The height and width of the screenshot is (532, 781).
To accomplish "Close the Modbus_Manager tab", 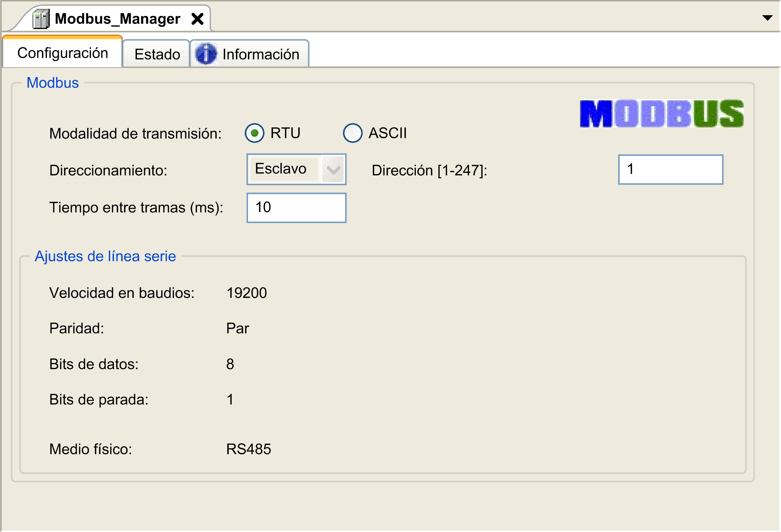I will click(198, 19).
